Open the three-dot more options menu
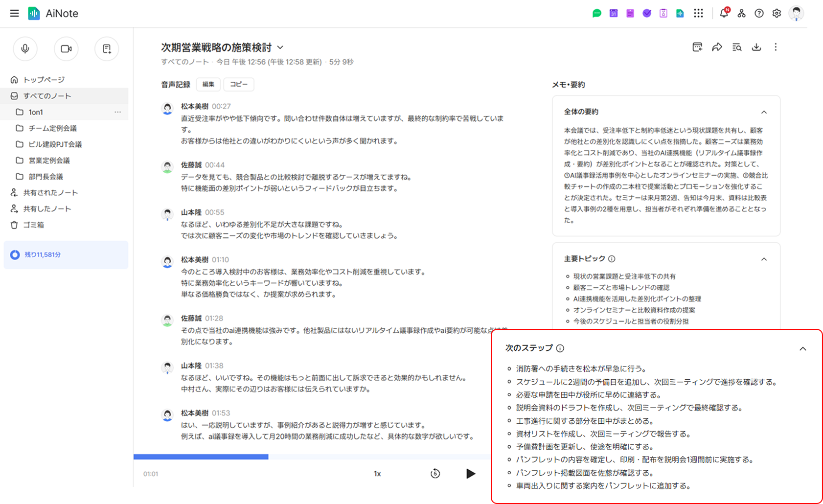 (x=776, y=47)
